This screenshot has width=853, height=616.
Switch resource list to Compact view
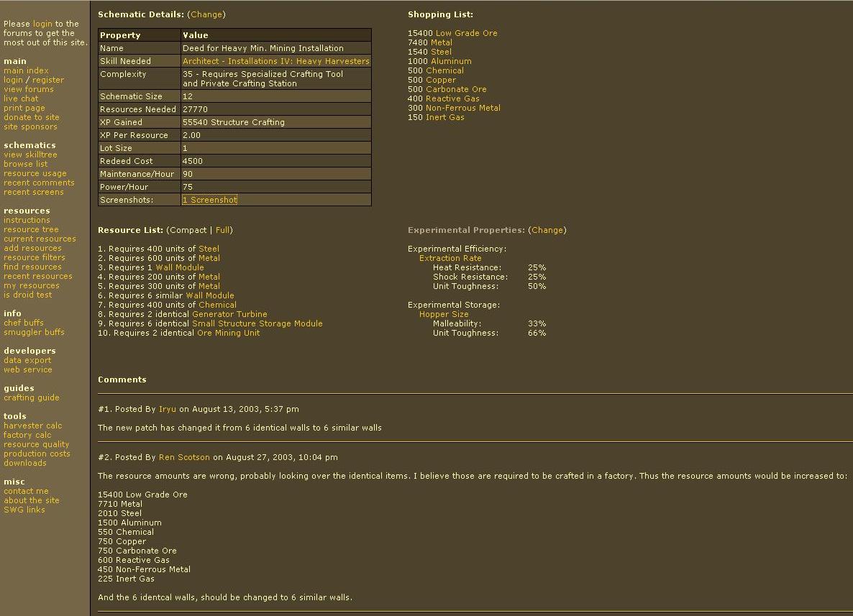[x=188, y=230]
